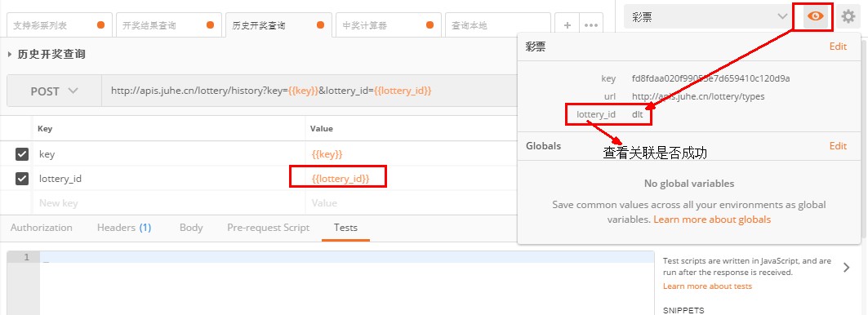Screen dimensions: 868x315
Task: Open the Pre-request Script tab
Action: coord(269,228)
